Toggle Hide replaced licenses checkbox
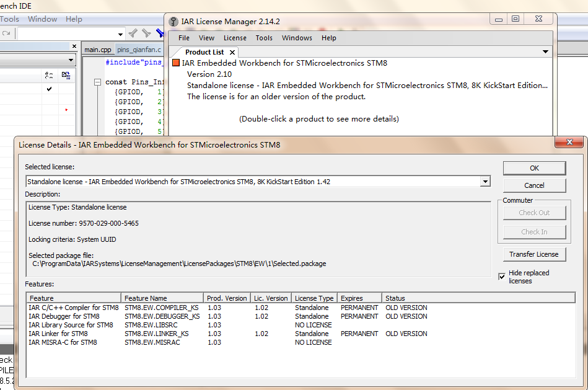The image size is (588, 390). click(x=502, y=277)
